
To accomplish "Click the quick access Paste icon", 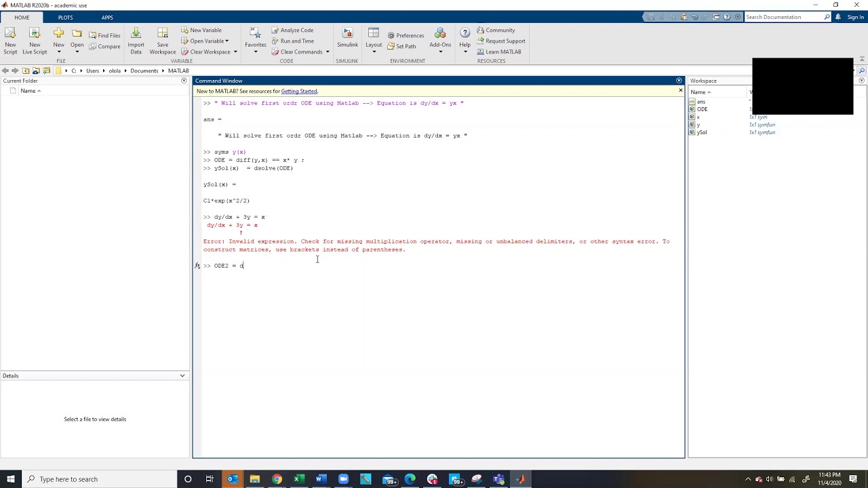I will 684,17.
